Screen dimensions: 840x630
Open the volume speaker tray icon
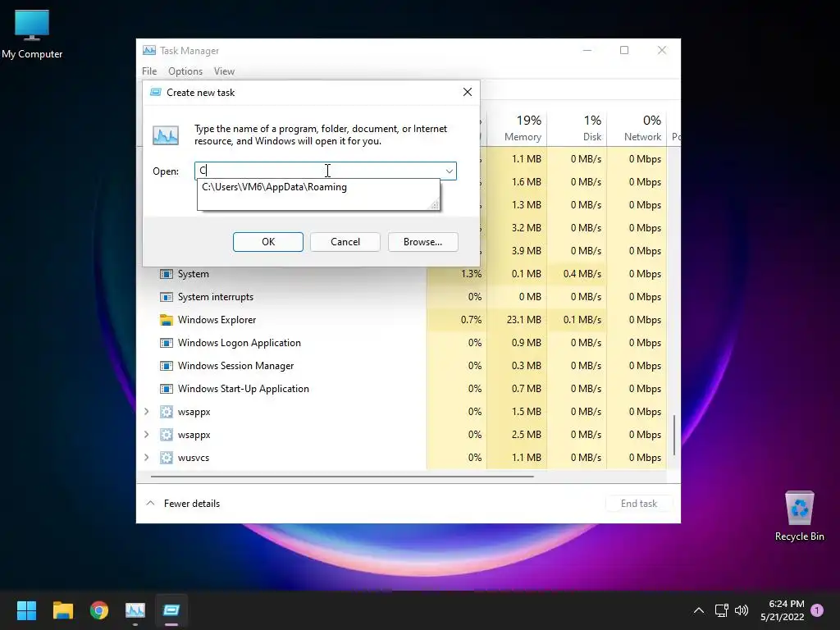(x=742, y=610)
